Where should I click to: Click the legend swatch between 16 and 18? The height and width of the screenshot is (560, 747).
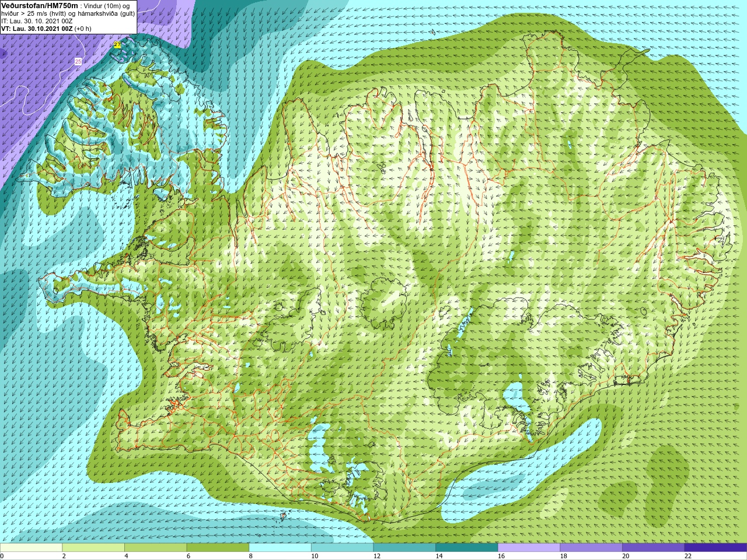pos(529,548)
